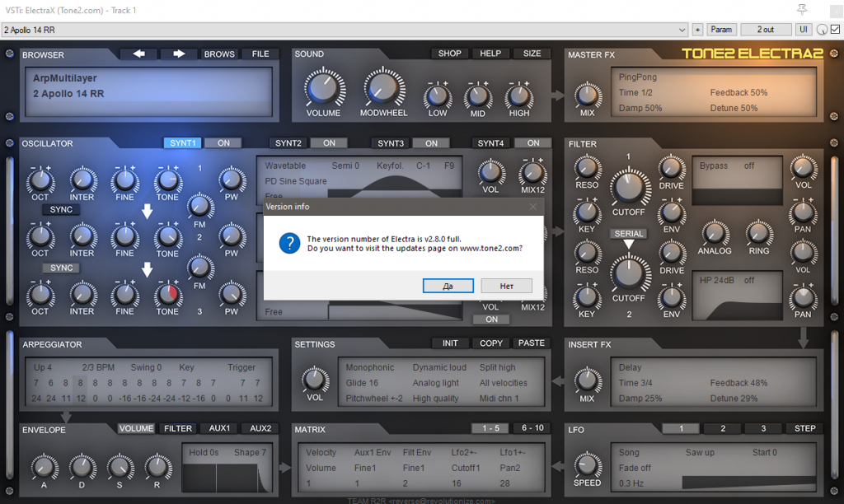Screen dimensions: 844x504
Task: Toggle the host enable checkbox top right
Action: click(836, 30)
